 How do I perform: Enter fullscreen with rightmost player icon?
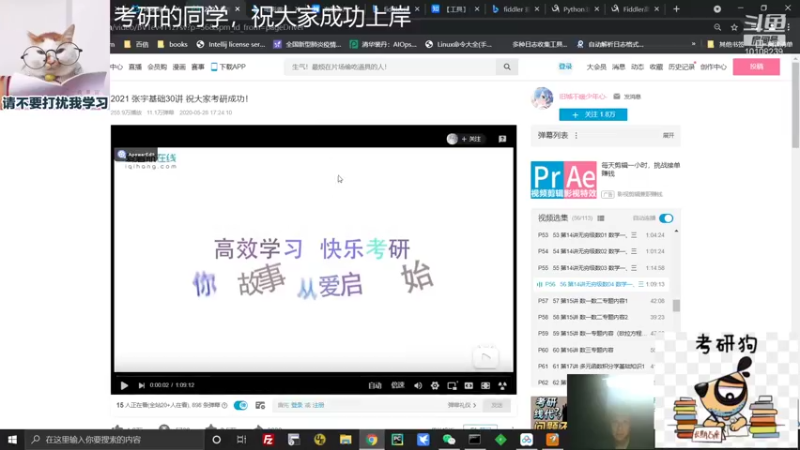(503, 386)
